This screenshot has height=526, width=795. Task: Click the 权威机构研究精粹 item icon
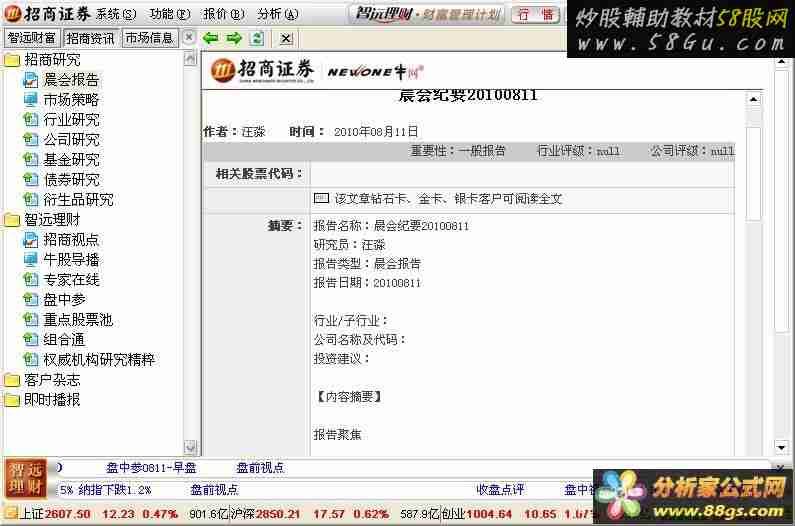point(30,360)
